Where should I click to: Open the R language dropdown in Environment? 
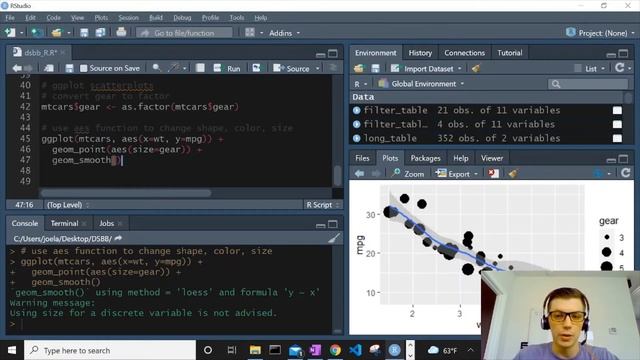pos(361,84)
